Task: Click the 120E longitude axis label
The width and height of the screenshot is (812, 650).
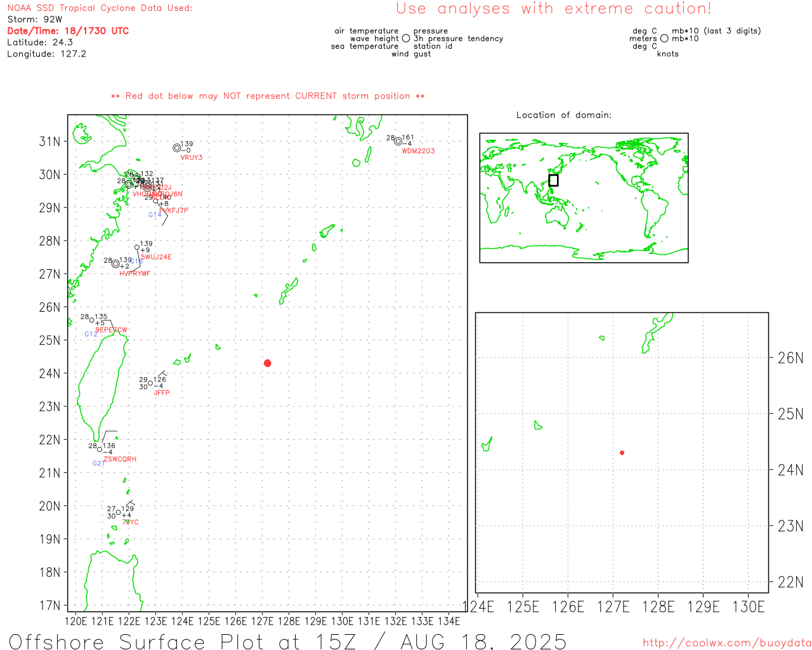Action: (x=76, y=621)
